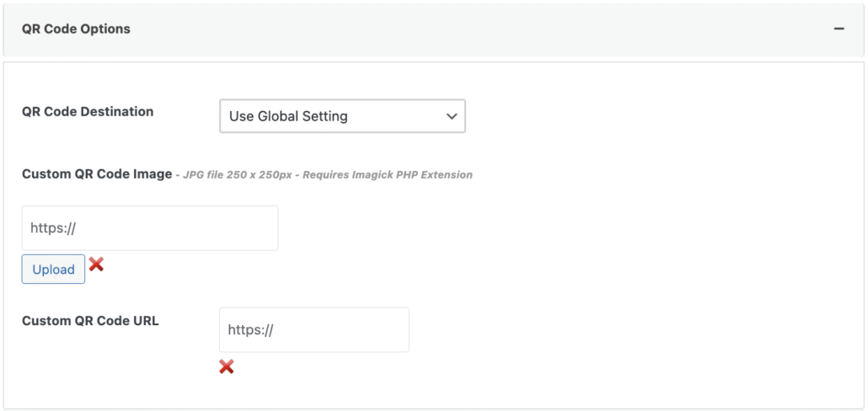Click the Custom QR Code URL label

click(90, 321)
